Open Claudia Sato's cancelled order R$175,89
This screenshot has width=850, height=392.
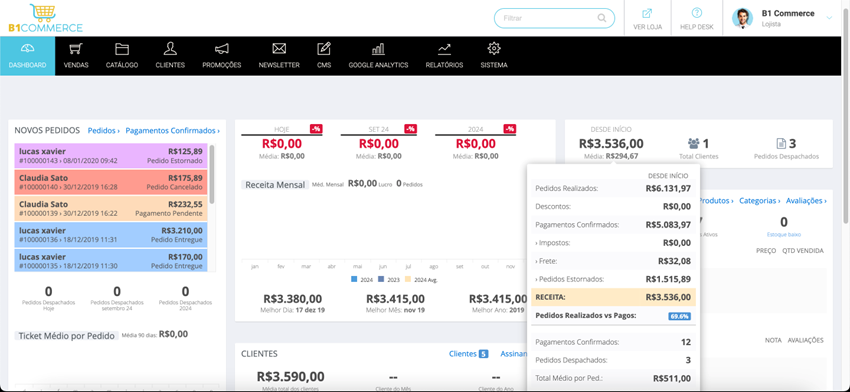tap(111, 182)
